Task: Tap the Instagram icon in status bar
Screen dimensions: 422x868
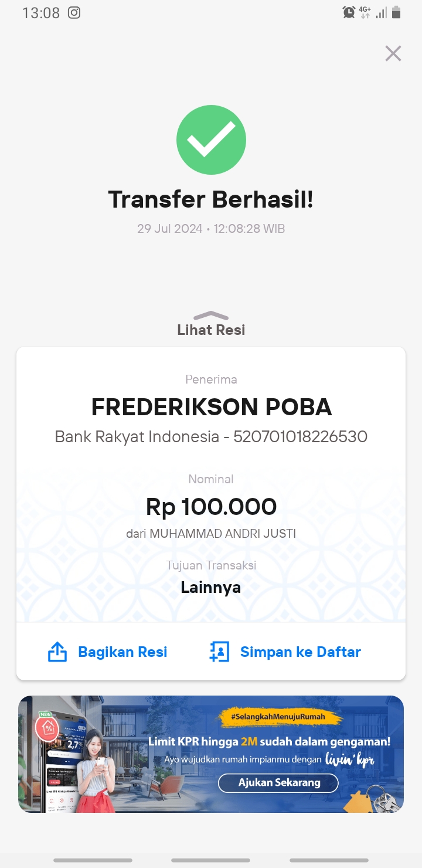Action: [74, 12]
